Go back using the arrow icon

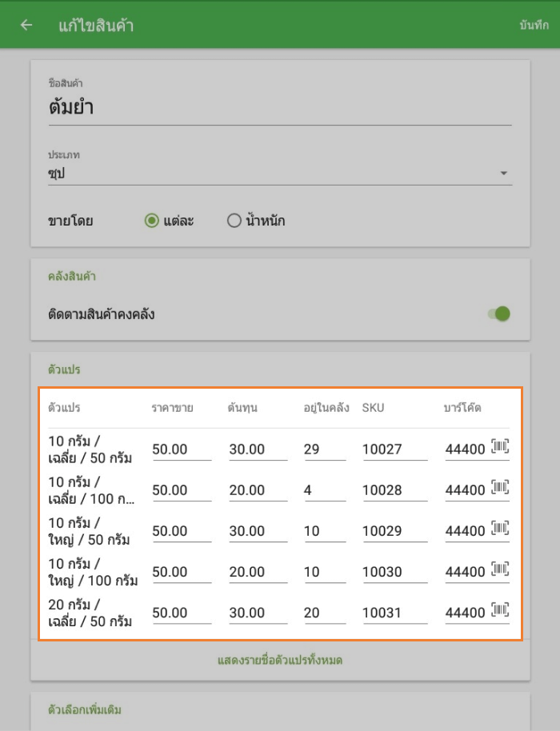pyautogui.click(x=26, y=25)
